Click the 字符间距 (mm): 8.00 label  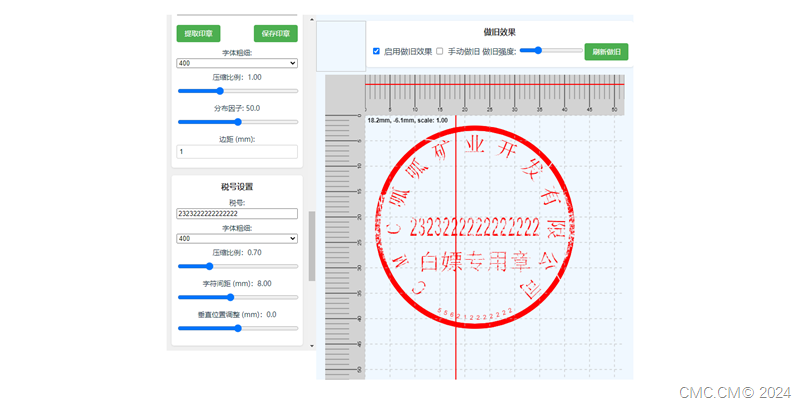click(x=237, y=283)
